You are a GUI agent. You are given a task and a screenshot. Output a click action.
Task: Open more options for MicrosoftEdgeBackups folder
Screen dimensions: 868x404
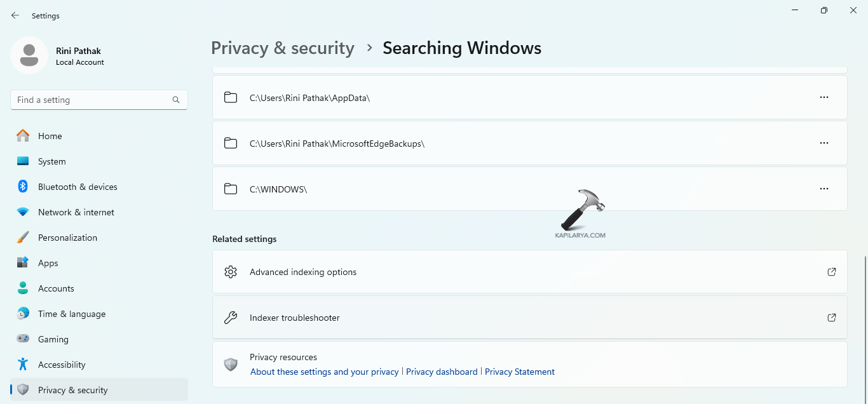824,143
